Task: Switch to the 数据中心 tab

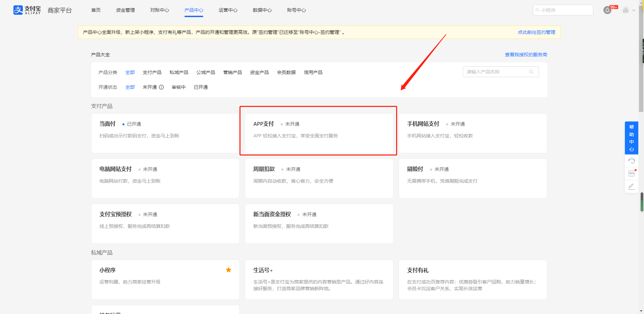Action: click(262, 10)
